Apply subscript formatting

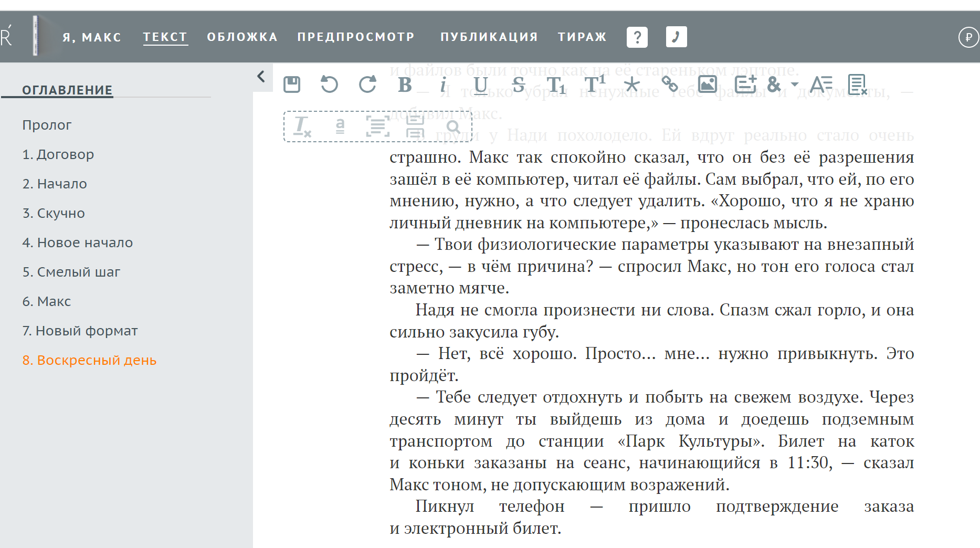coord(556,85)
